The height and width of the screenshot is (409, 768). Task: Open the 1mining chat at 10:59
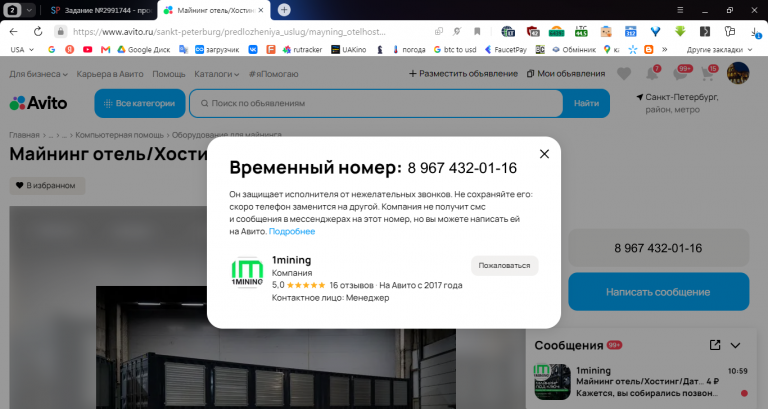coord(641,382)
